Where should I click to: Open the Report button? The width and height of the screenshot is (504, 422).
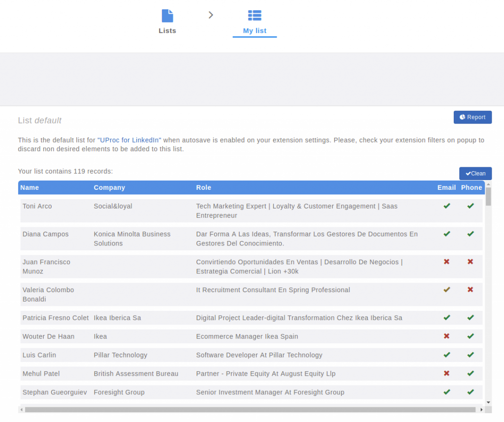pyautogui.click(x=472, y=117)
